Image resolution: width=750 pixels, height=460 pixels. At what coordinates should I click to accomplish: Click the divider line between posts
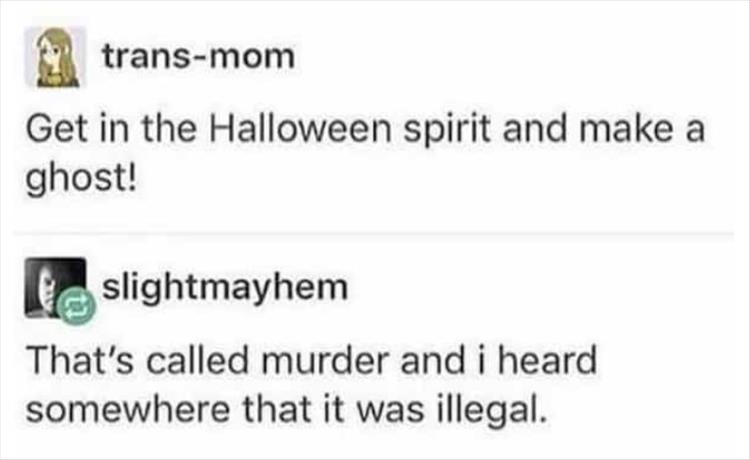tap(373, 234)
